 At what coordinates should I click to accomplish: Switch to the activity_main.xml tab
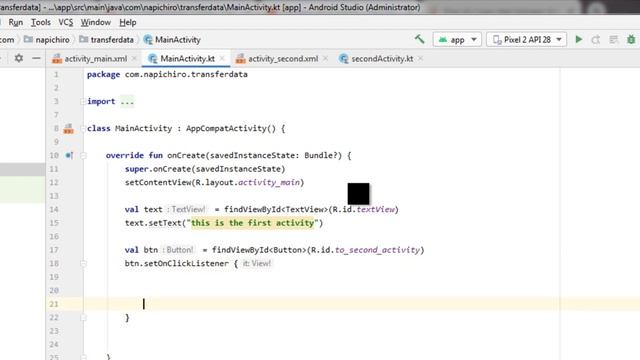95,59
